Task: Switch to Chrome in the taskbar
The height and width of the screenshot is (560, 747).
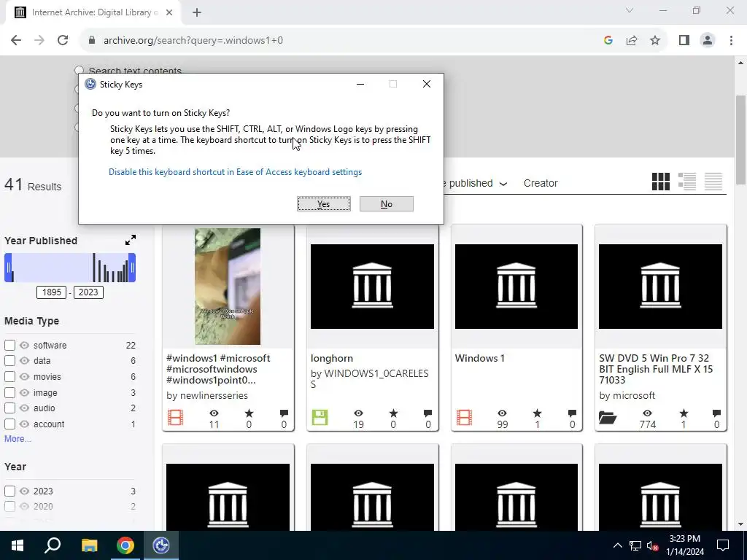Action: [x=125, y=545]
